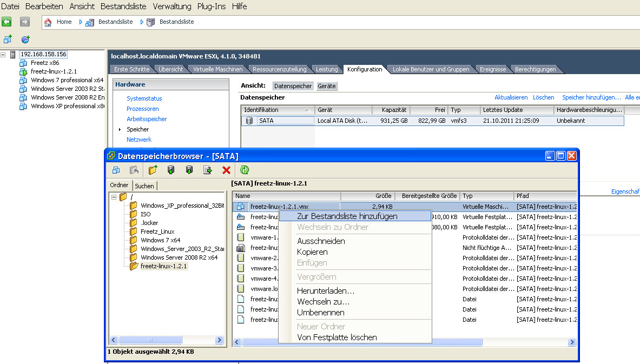Click the red X delete icon
Viewport: 640px width, 364px height.
point(226,170)
